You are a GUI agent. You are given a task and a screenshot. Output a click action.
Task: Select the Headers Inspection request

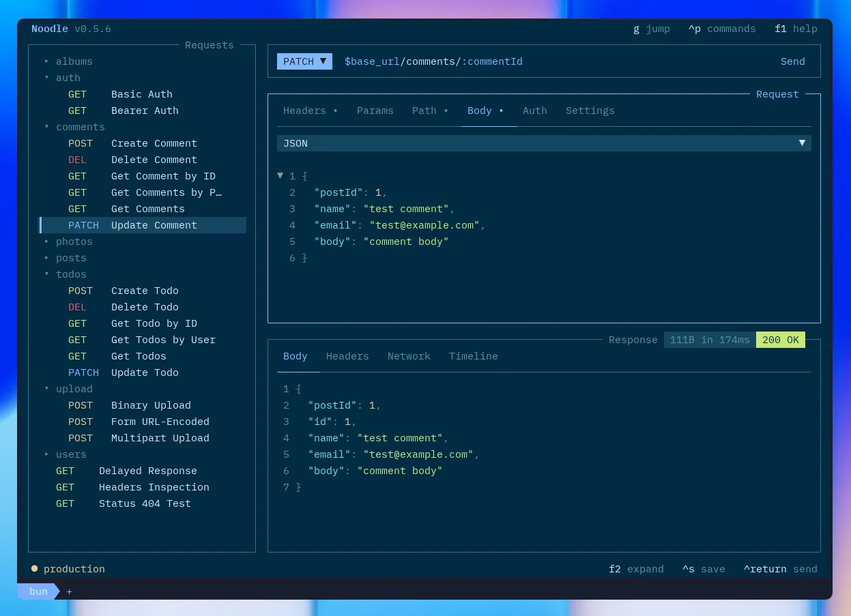pyautogui.click(x=142, y=487)
